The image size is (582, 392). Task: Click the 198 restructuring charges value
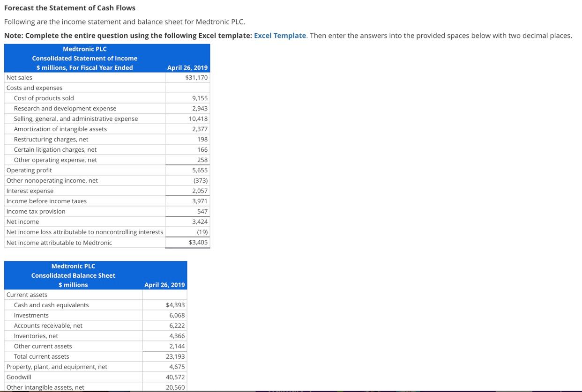202,140
